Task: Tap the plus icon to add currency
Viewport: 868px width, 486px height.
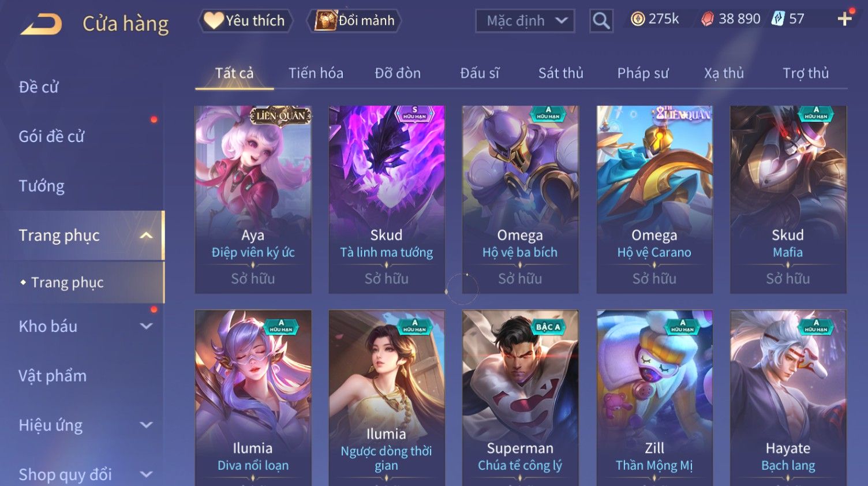Action: [845, 19]
